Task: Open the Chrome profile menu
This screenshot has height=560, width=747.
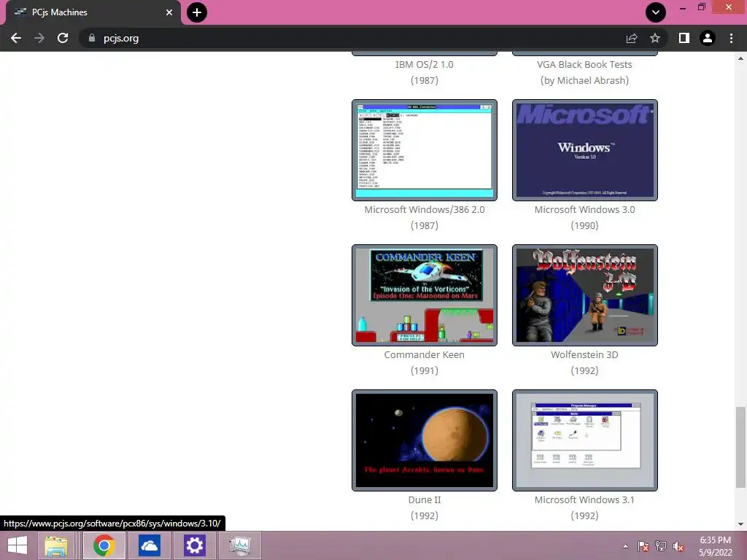Action: click(x=708, y=38)
